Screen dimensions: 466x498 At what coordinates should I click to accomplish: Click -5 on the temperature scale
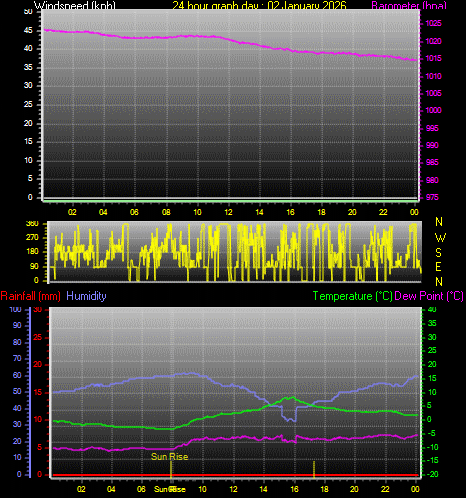(431, 433)
